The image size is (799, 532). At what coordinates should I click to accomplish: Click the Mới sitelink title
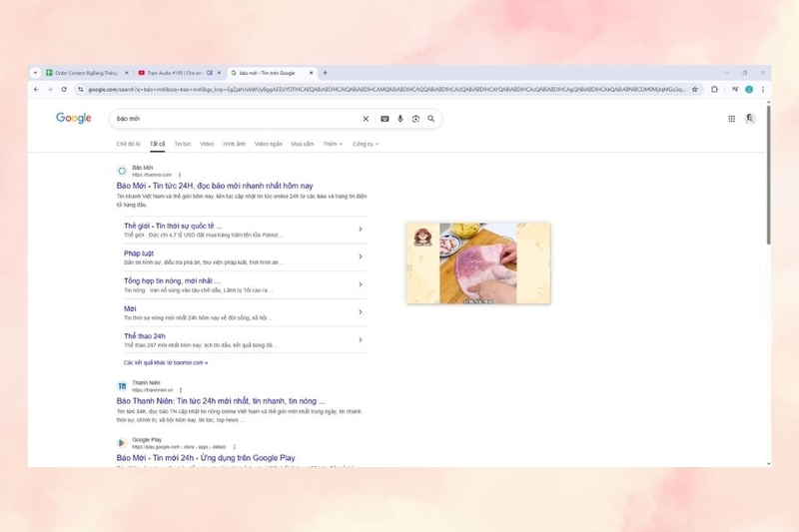tap(130, 308)
